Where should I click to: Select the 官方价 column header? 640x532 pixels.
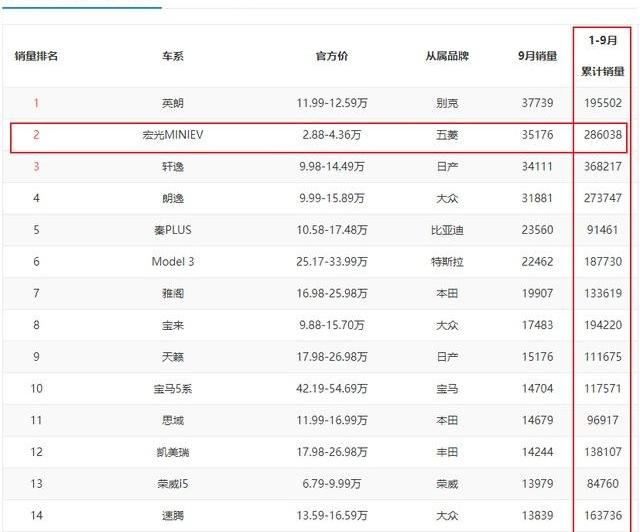[332, 56]
